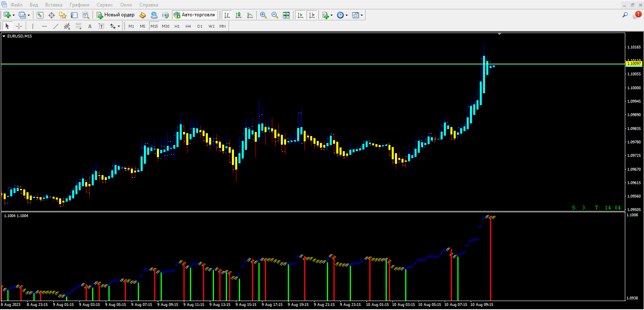Switch timeframe to MN
The width and height of the screenshot is (644, 310).
pos(223,26)
